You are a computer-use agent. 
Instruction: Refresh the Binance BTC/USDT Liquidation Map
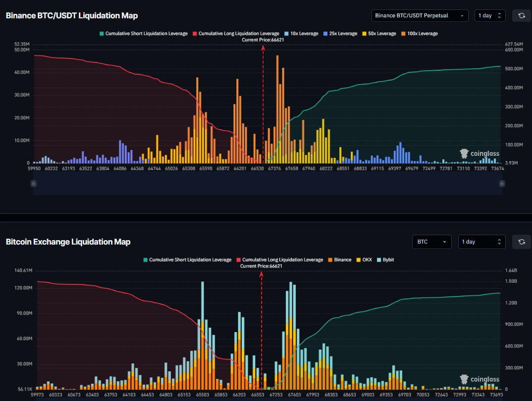click(x=521, y=16)
